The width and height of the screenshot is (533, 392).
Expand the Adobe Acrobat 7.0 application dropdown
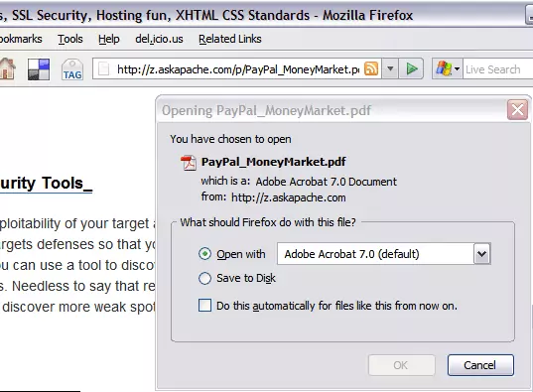[x=482, y=254]
